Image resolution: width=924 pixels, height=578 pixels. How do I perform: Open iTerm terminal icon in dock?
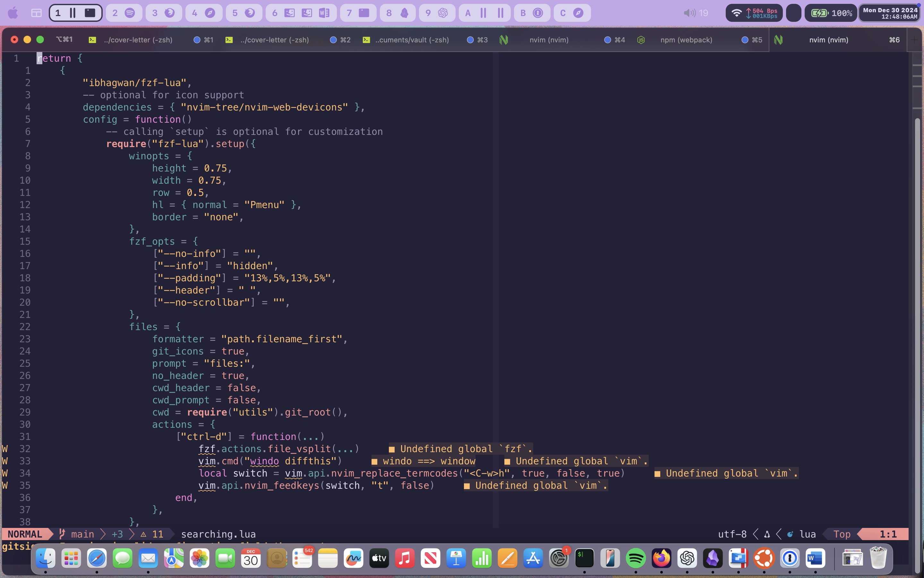point(585,558)
